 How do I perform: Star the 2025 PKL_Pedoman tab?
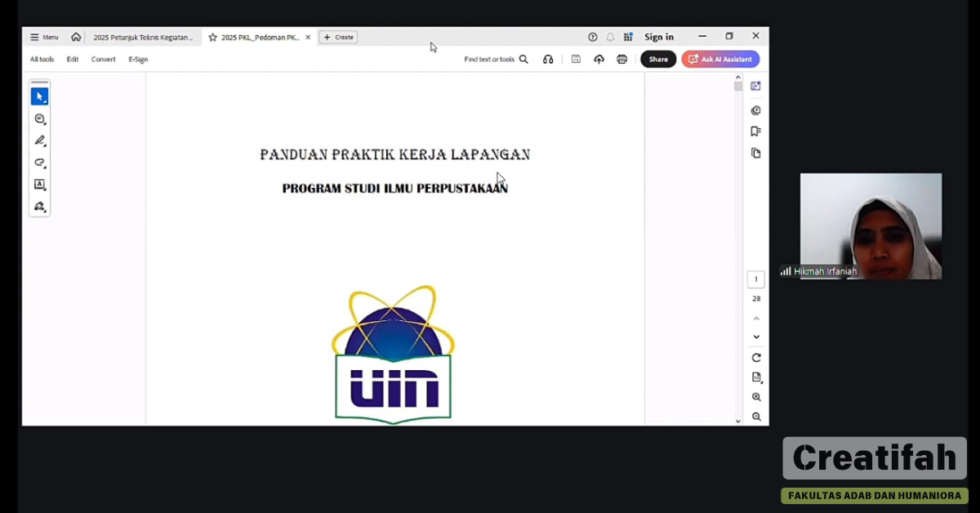click(212, 37)
